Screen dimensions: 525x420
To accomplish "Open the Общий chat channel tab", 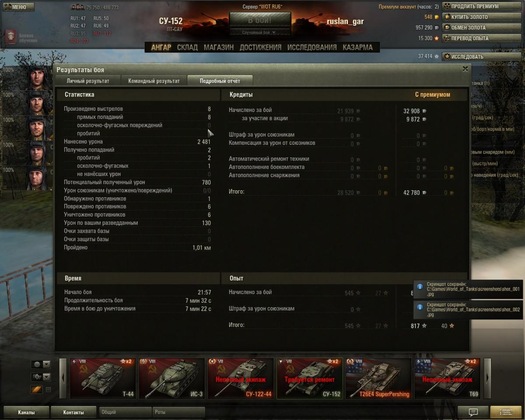I will point(125,412).
